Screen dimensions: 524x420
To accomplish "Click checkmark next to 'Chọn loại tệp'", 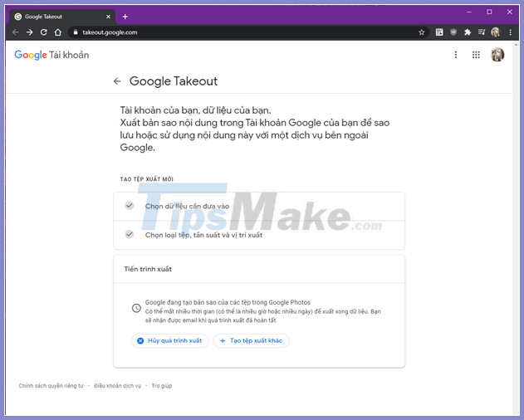I will coord(130,234).
